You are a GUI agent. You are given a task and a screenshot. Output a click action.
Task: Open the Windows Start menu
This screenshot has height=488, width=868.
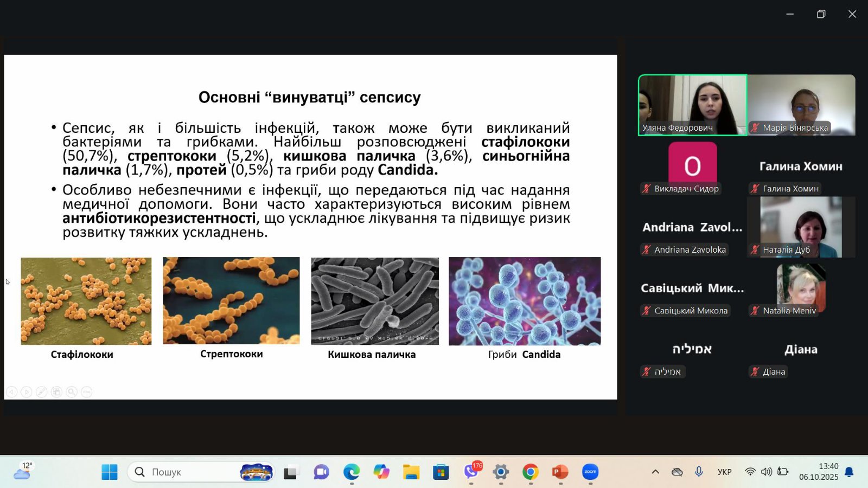point(110,472)
